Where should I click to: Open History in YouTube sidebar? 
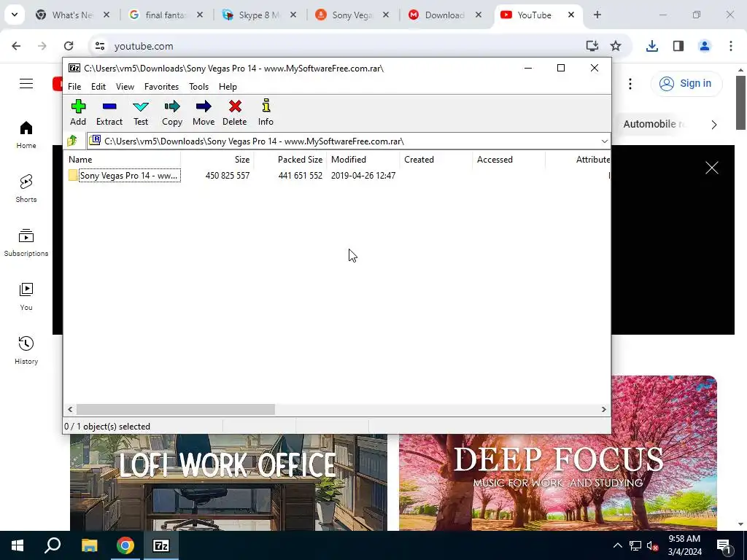click(x=26, y=351)
